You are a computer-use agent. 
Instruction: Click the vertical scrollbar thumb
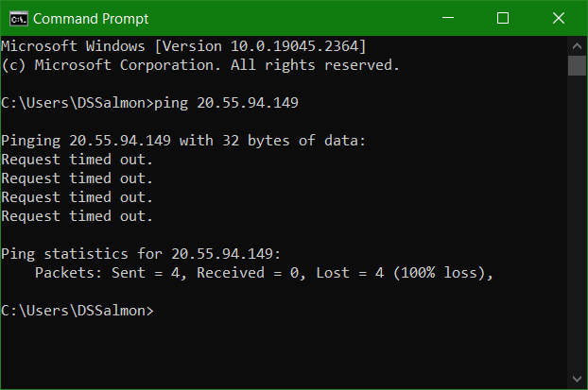click(x=577, y=65)
